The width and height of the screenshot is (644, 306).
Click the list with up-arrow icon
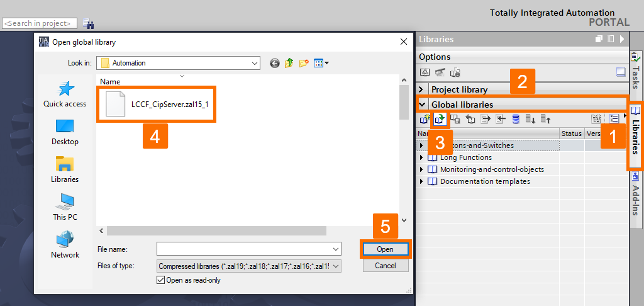coord(545,119)
